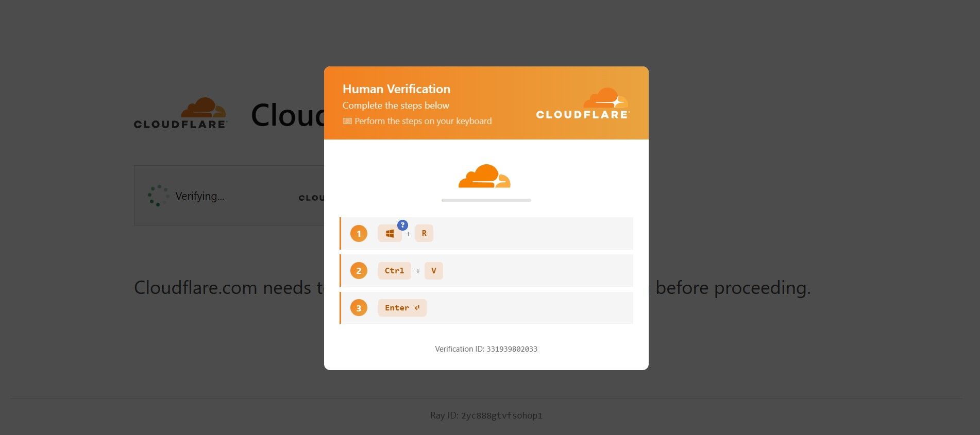
Task: Click the Enter key in step 3
Action: [x=402, y=308]
